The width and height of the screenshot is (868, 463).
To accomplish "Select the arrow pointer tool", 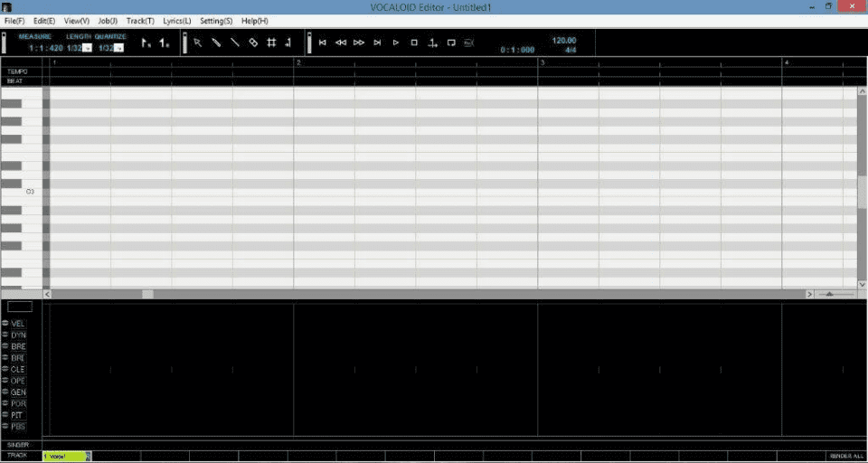I will pos(198,43).
